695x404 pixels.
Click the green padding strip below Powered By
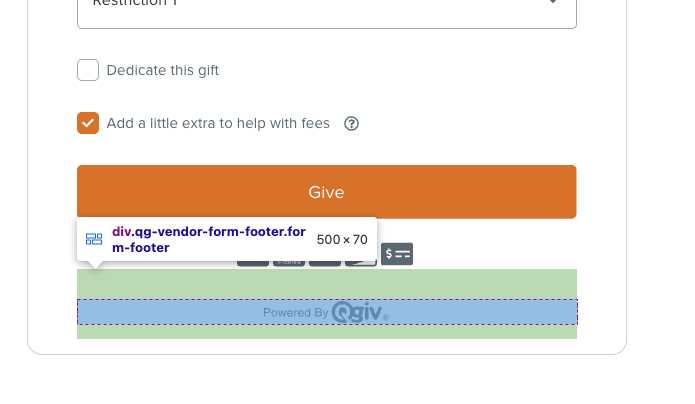coord(327,332)
